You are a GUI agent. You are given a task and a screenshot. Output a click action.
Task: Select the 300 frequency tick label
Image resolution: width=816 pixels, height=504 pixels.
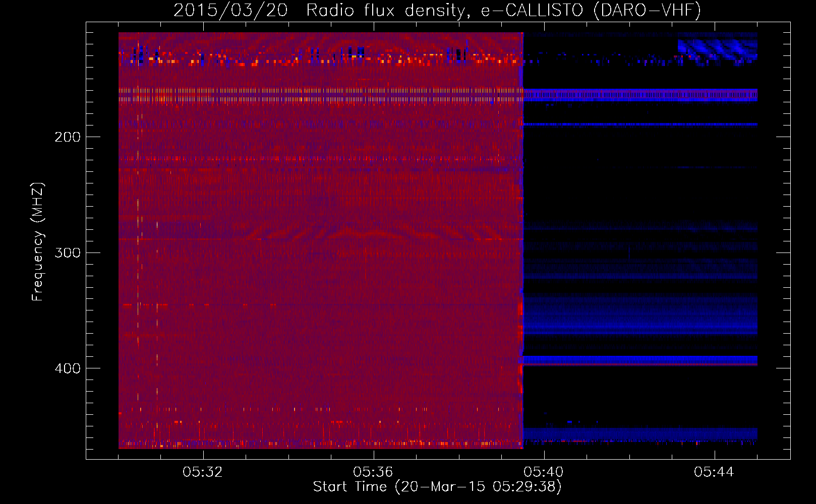click(x=68, y=253)
